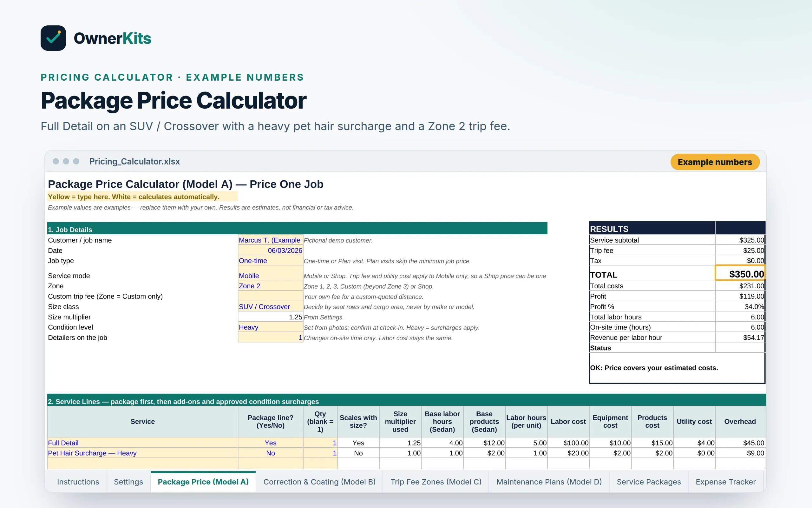Click the 2. Service Lines section header
Viewport: 812px width, 508px height.
pyautogui.click(x=407, y=400)
